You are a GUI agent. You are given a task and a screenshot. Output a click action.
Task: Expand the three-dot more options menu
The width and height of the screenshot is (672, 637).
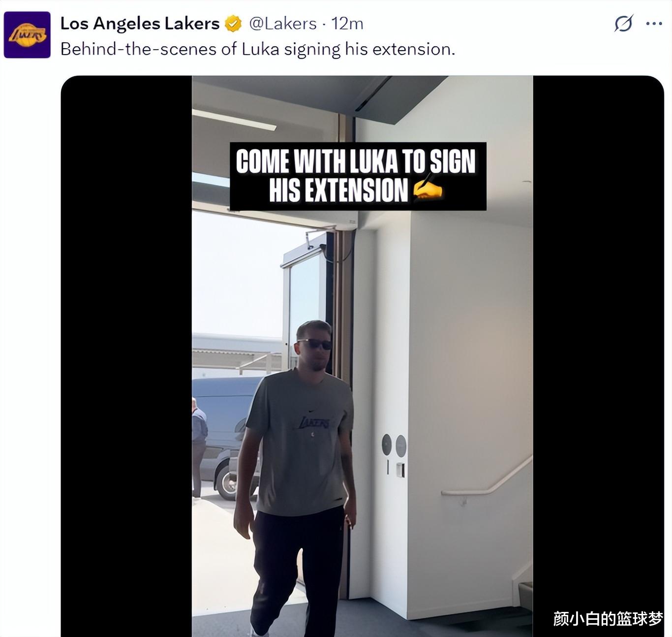[654, 23]
